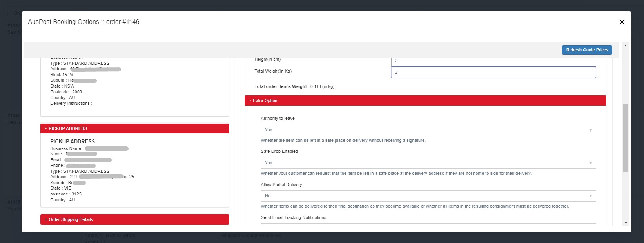Image resolution: width=644 pixels, height=243 pixels.
Task: Click the 'Total Weight(in Kg)' label
Action: (273, 71)
